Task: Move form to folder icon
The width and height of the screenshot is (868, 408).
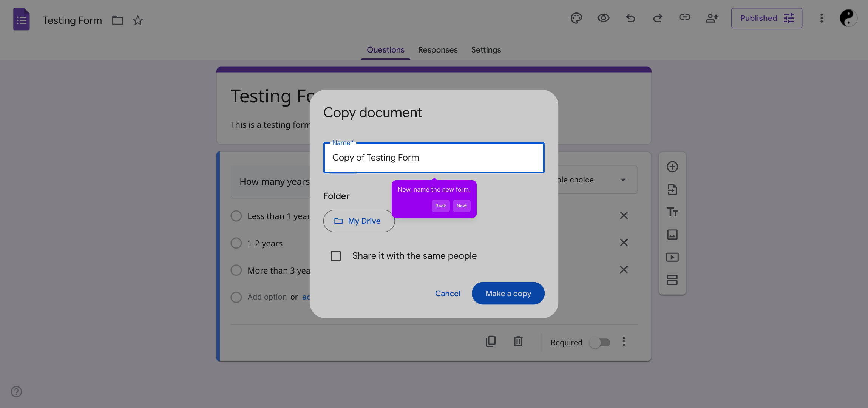Action: [x=117, y=20]
